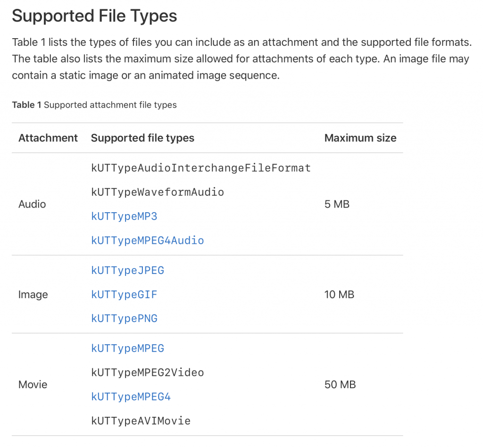Follow the kUTTypeMPEG4 movie type link

coord(131,397)
